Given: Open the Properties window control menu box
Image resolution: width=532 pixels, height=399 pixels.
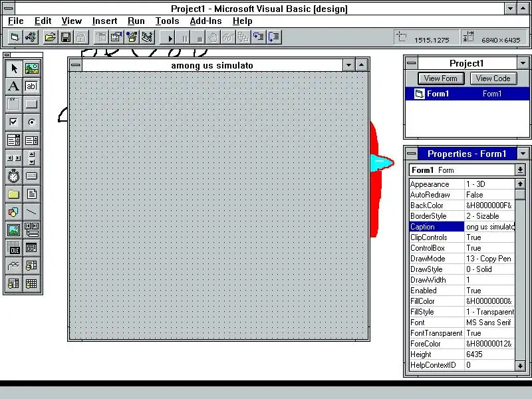Looking at the screenshot, I should pyautogui.click(x=412, y=154).
